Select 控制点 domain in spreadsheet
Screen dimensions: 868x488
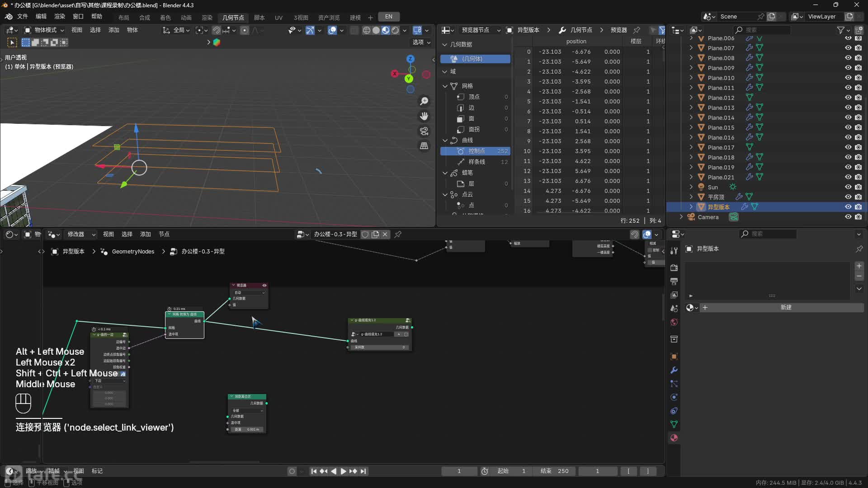[475, 151]
